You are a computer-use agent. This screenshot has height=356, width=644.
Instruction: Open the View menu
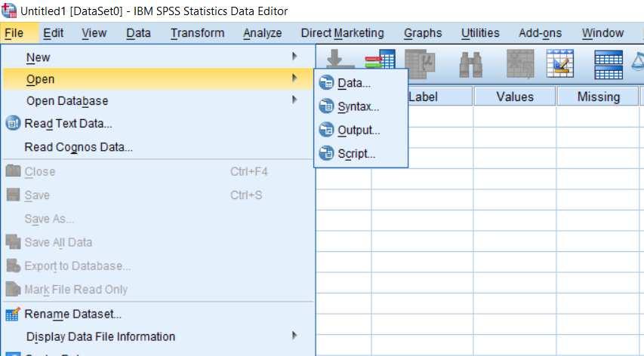tap(94, 33)
